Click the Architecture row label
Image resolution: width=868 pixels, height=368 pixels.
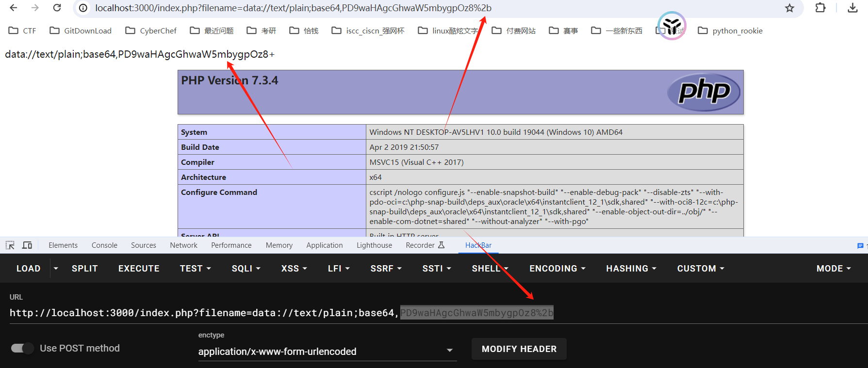[x=203, y=177]
